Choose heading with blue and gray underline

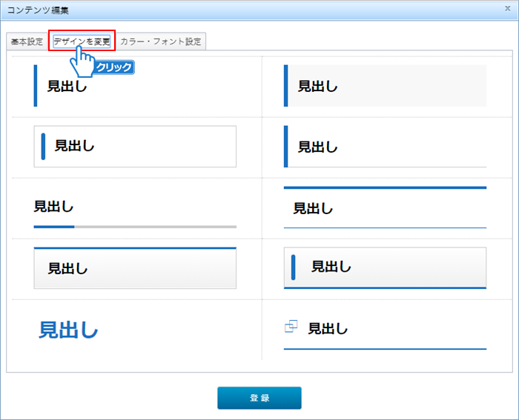[135, 211]
